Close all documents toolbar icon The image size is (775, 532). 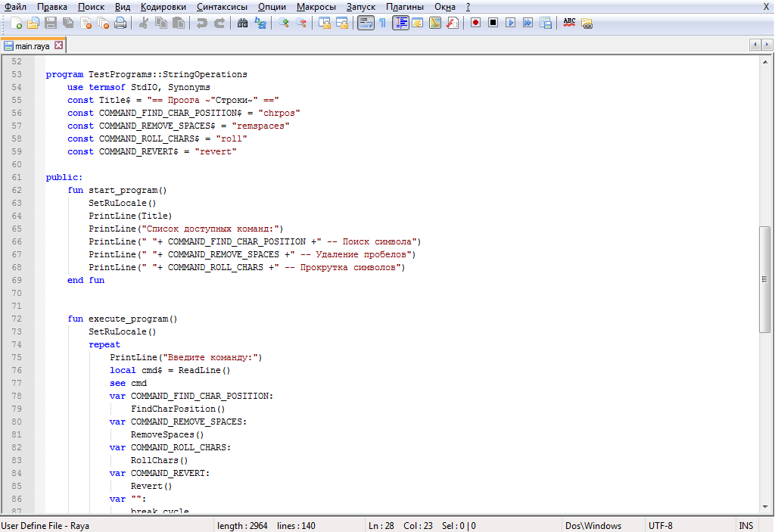[x=103, y=23]
